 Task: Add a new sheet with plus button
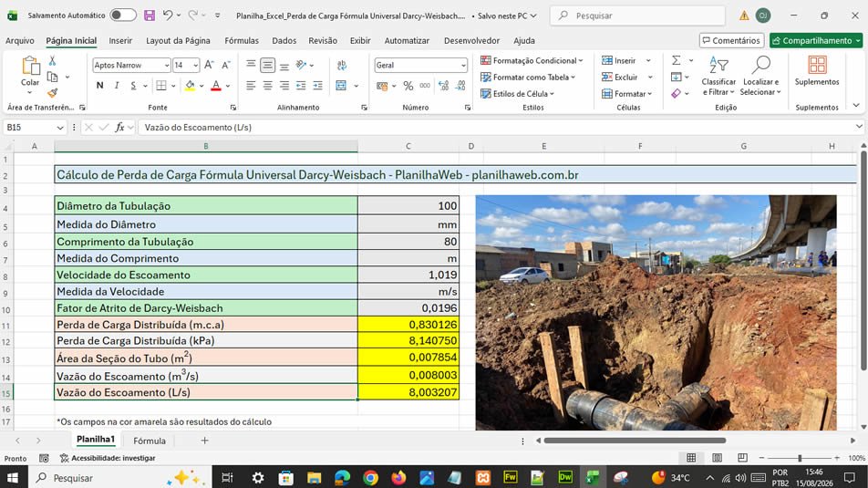click(x=204, y=441)
